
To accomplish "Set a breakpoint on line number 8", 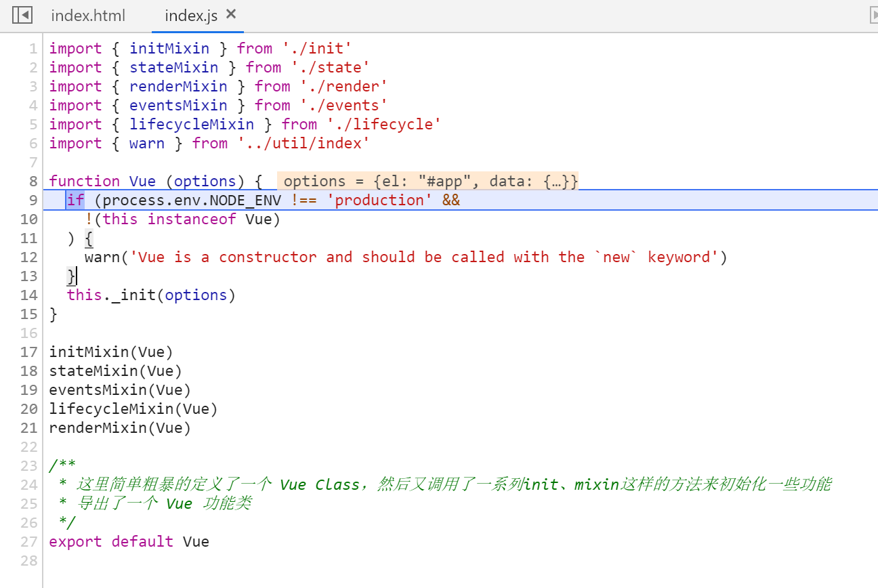I will (x=34, y=182).
